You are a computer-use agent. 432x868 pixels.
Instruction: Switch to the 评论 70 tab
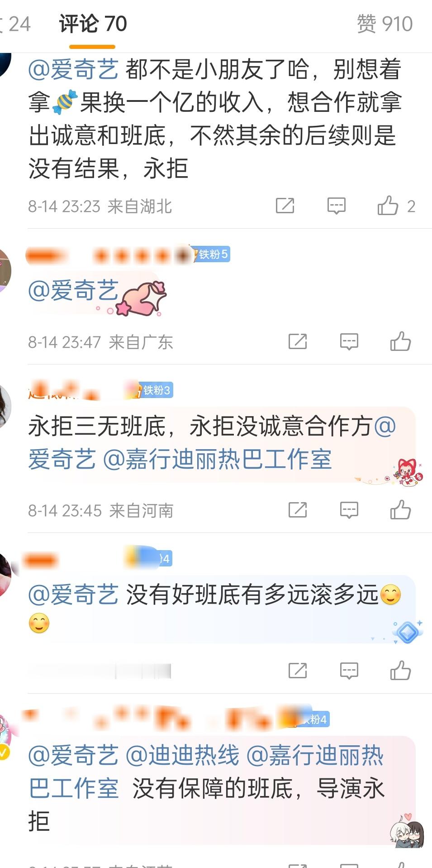(93, 24)
